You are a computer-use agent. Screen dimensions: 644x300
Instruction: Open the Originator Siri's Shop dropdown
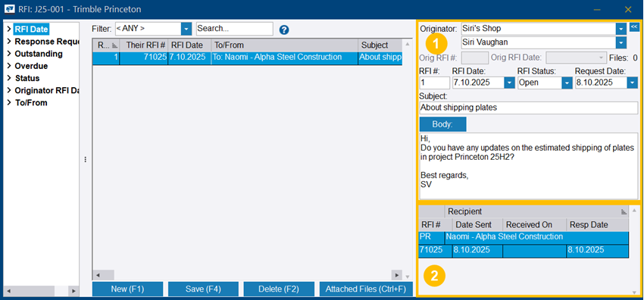(621, 29)
